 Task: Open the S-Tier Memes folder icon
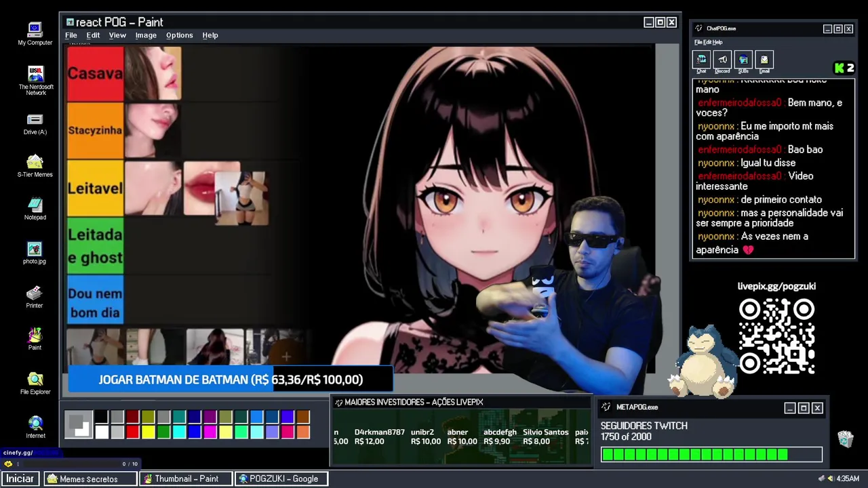(x=35, y=166)
